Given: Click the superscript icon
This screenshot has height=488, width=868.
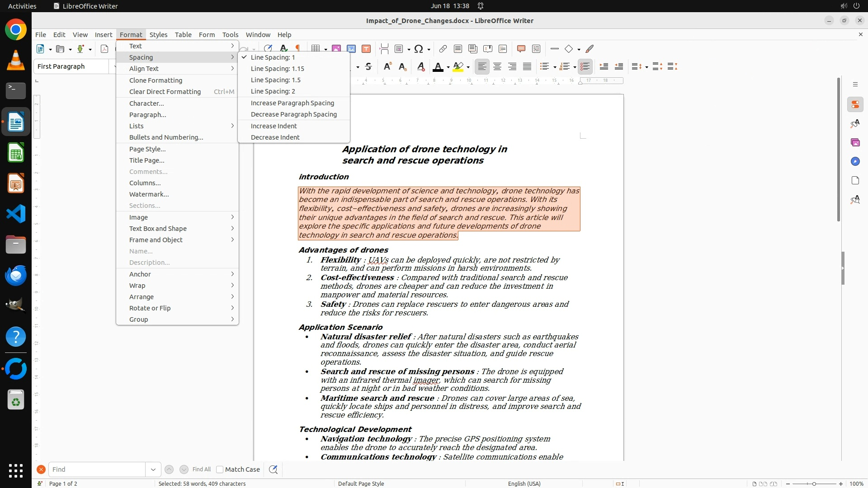Looking at the screenshot, I should [x=387, y=67].
